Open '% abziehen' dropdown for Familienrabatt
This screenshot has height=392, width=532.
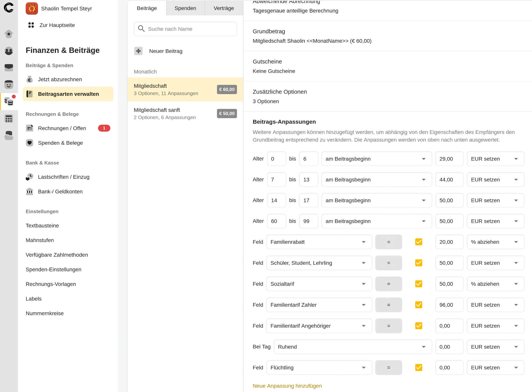(x=495, y=242)
